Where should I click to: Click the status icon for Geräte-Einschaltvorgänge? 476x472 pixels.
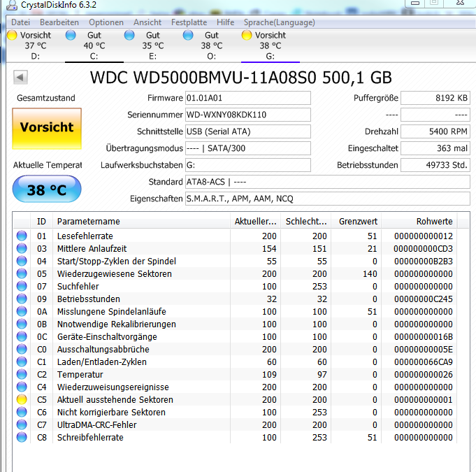click(x=22, y=336)
